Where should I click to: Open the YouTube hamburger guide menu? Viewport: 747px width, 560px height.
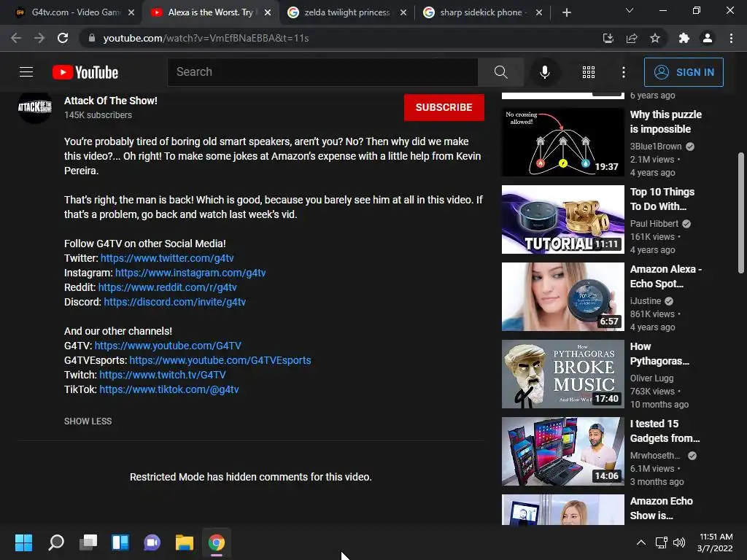[x=26, y=72]
